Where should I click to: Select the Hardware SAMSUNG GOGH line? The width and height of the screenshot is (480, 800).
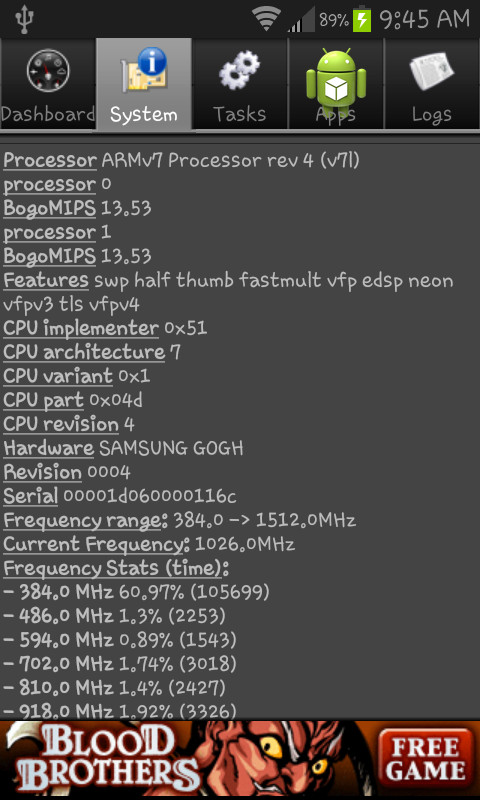tap(123, 448)
